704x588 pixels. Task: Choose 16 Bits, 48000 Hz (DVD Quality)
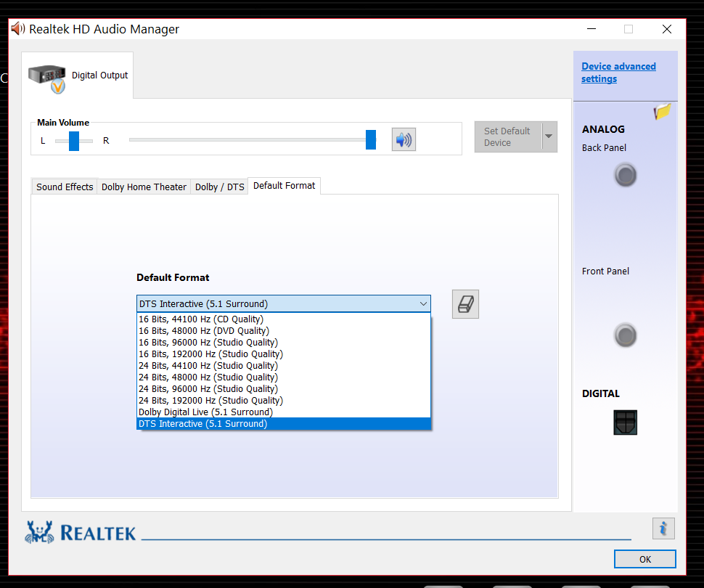click(283, 330)
